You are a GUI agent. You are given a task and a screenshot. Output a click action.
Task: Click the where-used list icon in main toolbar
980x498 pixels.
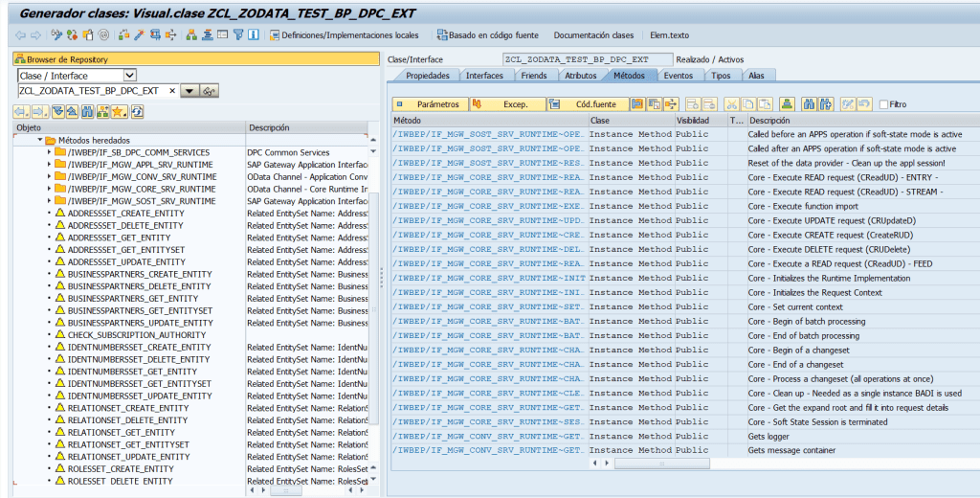(x=171, y=35)
